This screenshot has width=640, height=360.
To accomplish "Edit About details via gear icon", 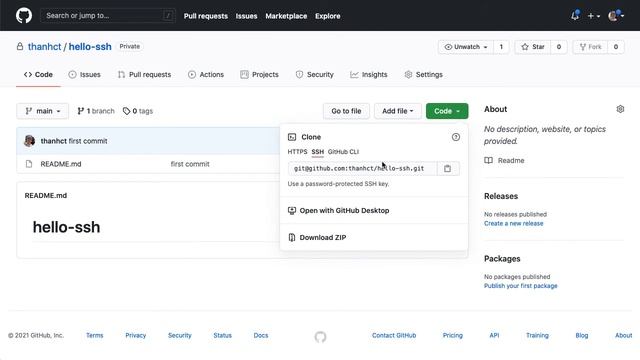I will coord(620,109).
